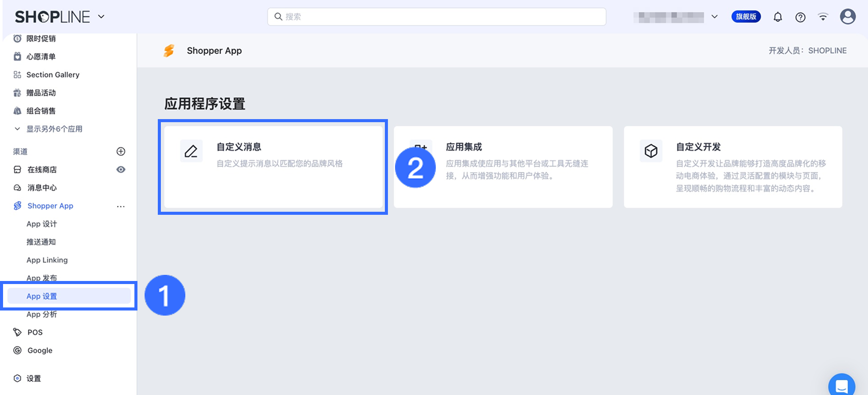Click the 开发人员：SHOPLINE text
This screenshot has height=395, width=868.
click(x=807, y=50)
